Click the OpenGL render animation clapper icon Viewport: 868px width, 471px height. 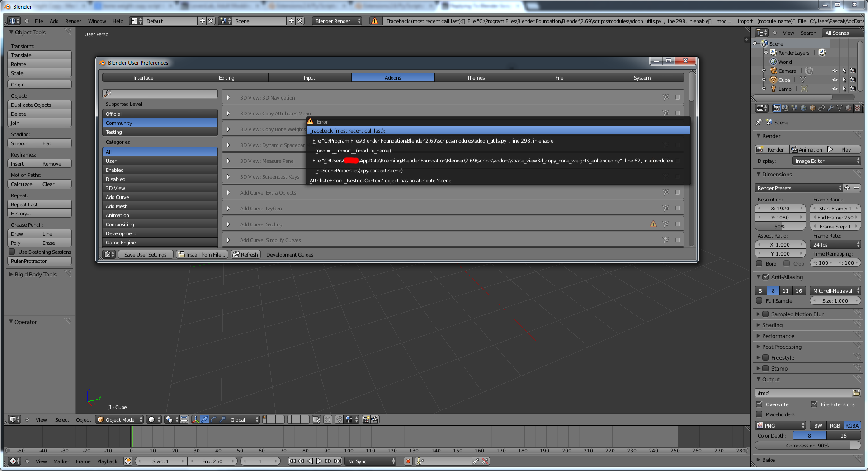click(375, 419)
